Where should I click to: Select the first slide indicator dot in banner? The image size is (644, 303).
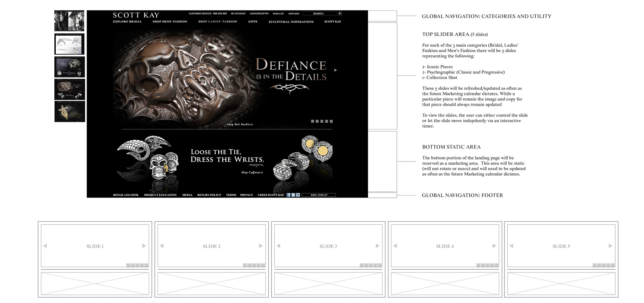coord(313,121)
